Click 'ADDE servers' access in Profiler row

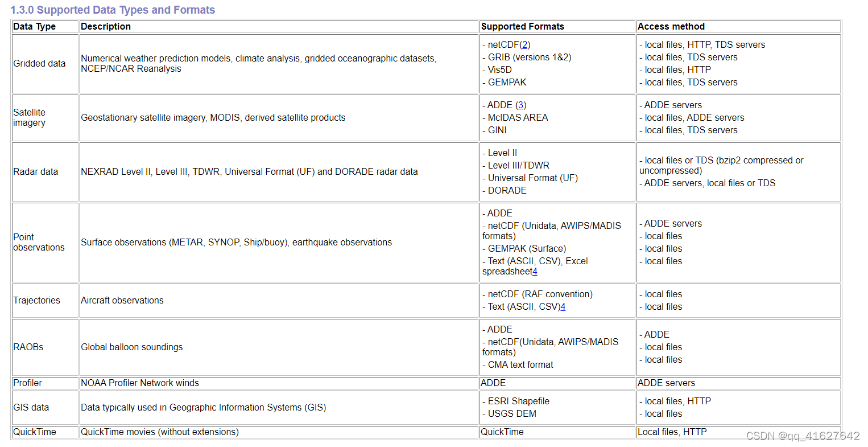[666, 383]
